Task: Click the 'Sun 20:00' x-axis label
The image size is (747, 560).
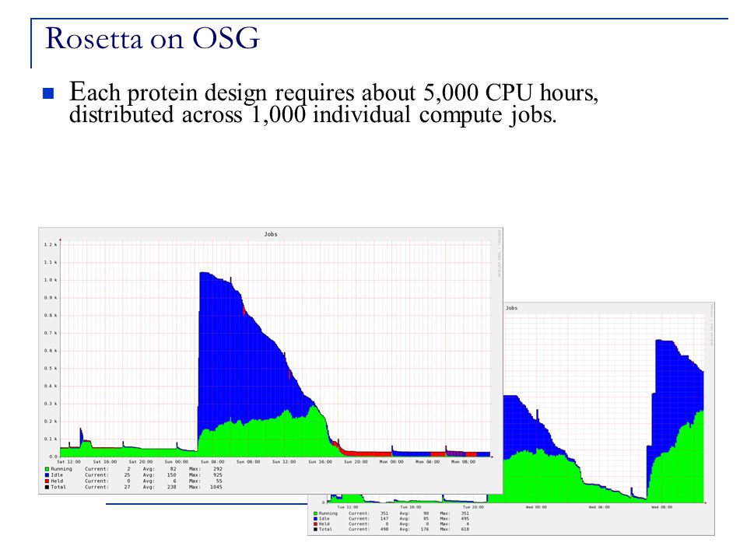Action: tap(356, 462)
